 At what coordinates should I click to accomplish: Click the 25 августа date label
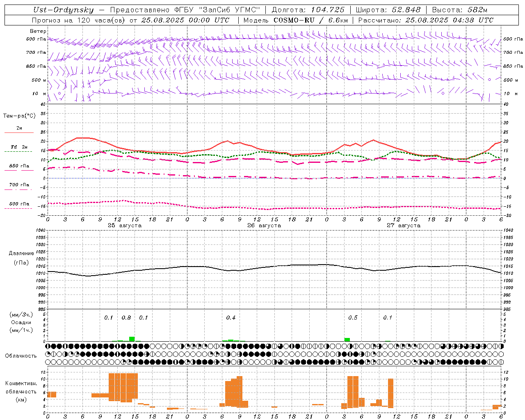point(125,226)
